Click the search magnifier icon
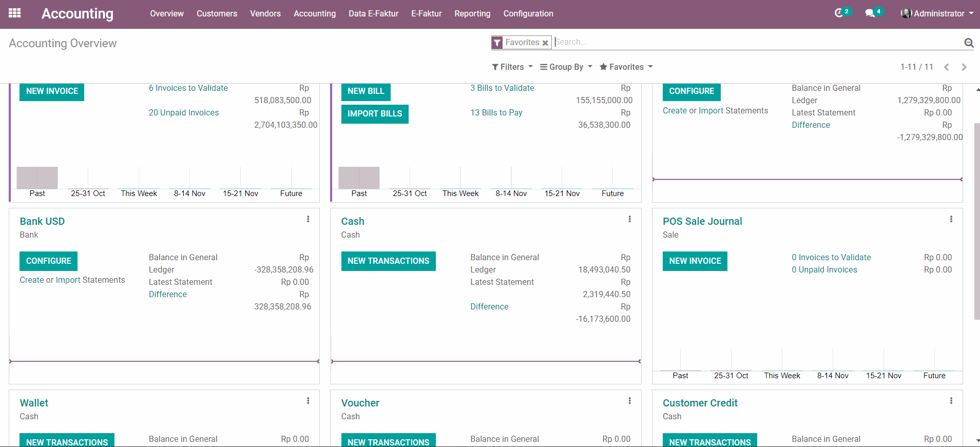Image resolution: width=980 pixels, height=447 pixels. [969, 43]
